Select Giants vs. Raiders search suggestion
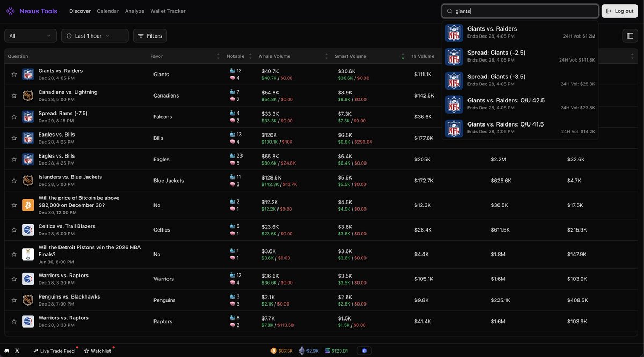 (520, 32)
